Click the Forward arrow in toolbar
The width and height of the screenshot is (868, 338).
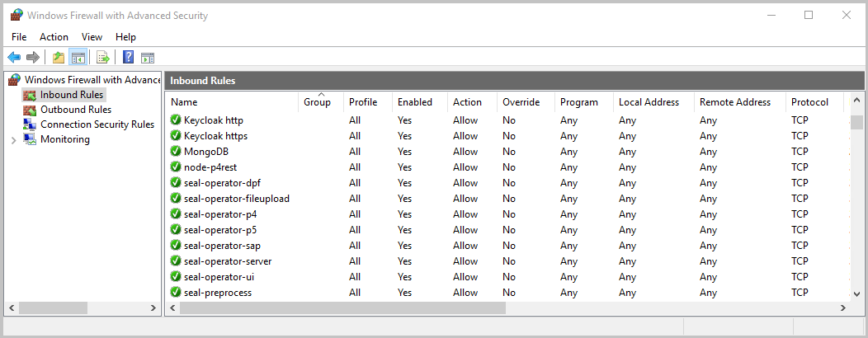[33, 57]
